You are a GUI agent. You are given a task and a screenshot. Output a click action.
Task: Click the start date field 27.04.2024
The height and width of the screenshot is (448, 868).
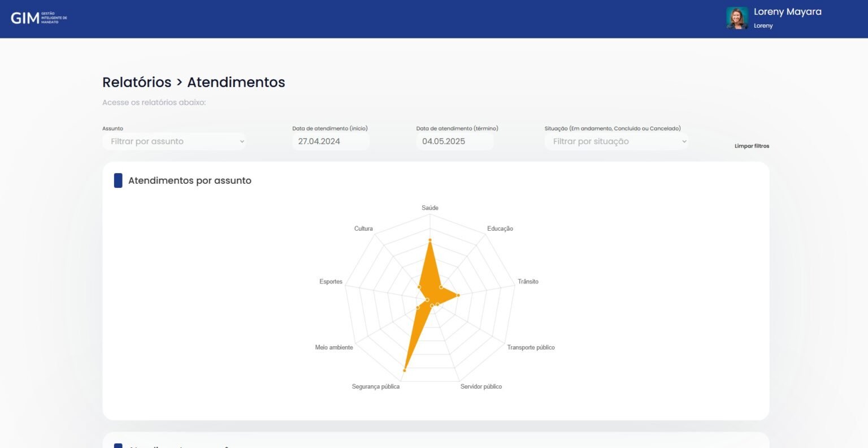click(331, 141)
